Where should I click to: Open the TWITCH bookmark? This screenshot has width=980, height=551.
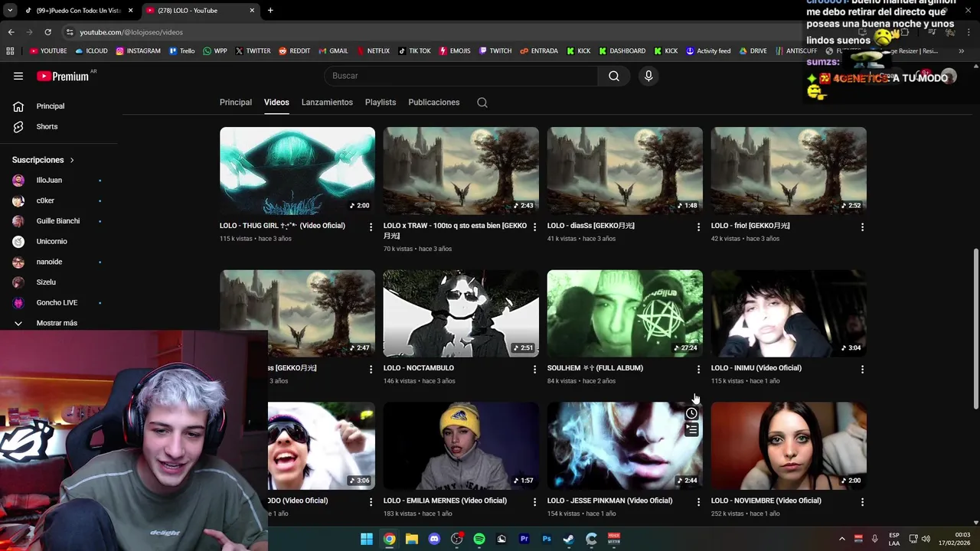coord(495,51)
